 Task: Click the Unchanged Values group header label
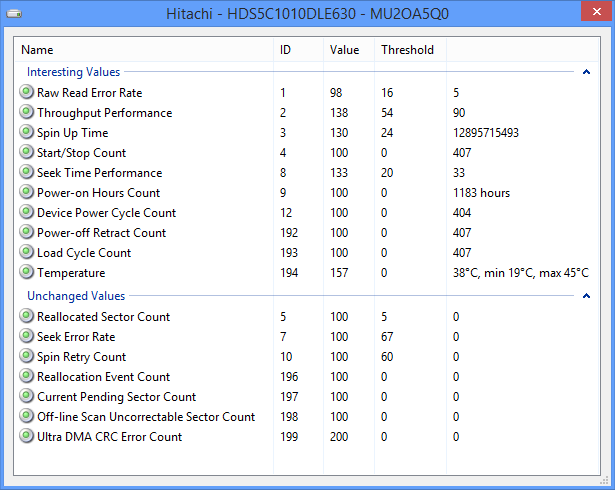(76, 296)
